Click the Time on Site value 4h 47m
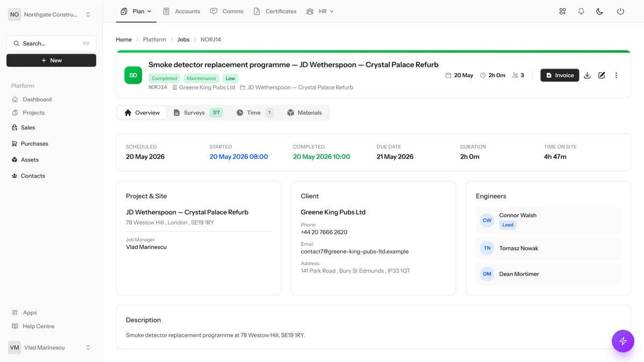 [555, 157]
